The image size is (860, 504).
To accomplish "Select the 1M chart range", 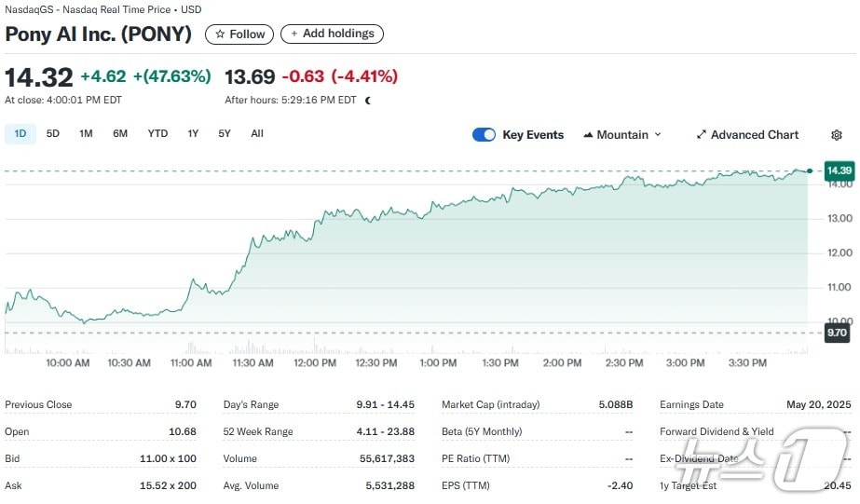I will 86,133.
